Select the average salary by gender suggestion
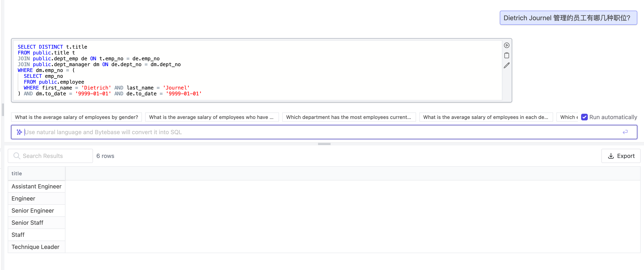644x270 pixels. 76,117
